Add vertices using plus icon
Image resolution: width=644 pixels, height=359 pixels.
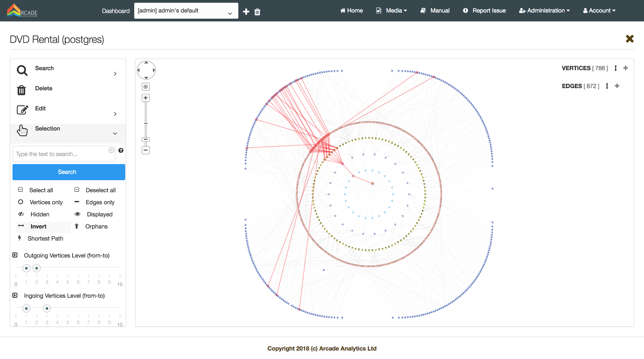tap(625, 68)
